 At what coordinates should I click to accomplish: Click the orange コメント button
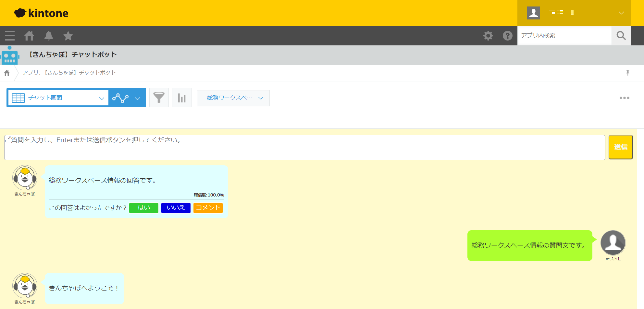coord(208,208)
